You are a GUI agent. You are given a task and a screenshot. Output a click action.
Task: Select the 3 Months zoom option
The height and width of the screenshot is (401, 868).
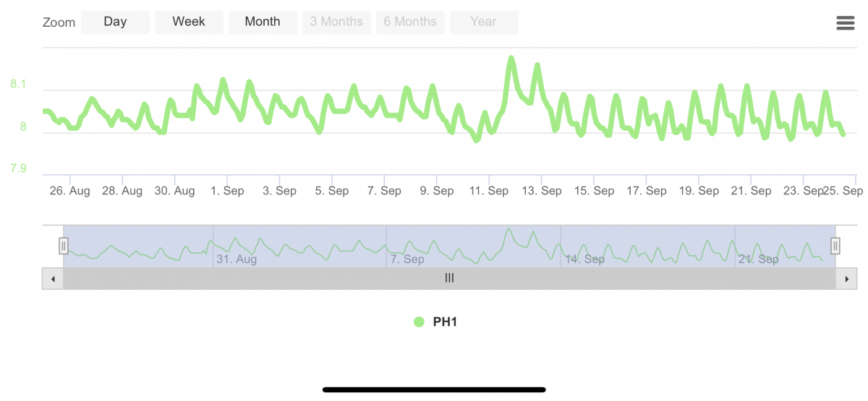336,22
